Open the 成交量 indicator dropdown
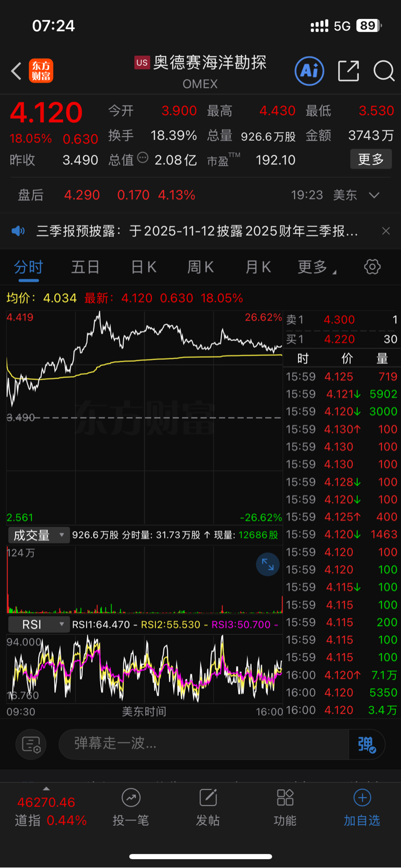The image size is (401, 868). point(38,535)
